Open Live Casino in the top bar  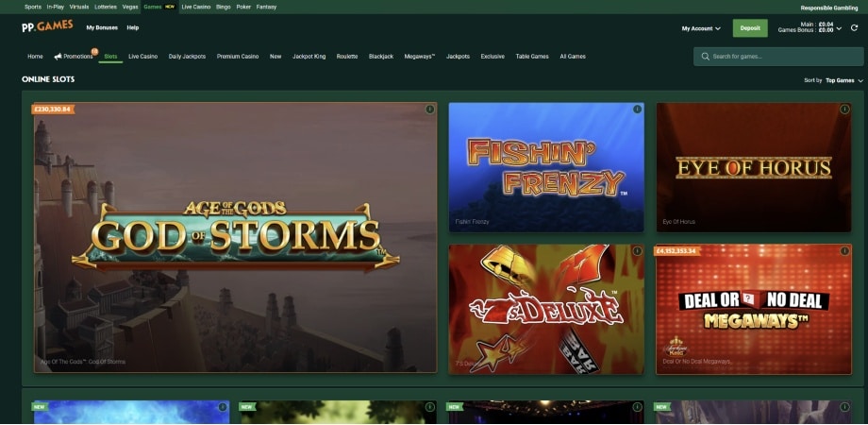click(x=196, y=8)
